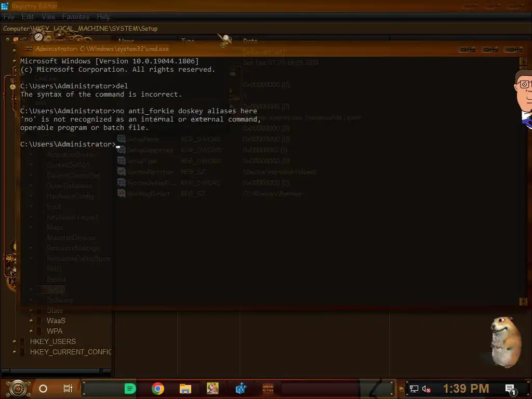Click the Registry Editor title bar icon
This screenshot has height=399, width=532.
pos(4,6)
